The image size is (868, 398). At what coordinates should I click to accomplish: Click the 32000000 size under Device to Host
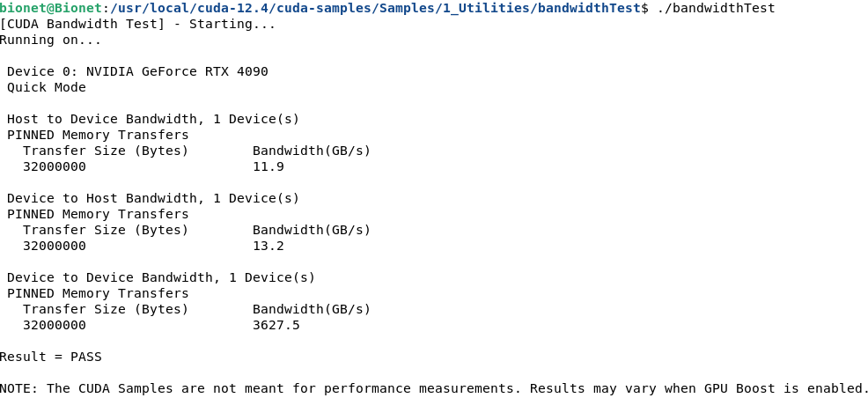[x=55, y=246]
